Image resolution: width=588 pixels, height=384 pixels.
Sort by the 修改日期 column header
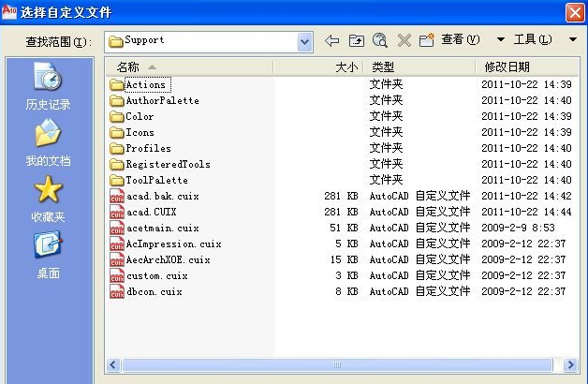pos(526,67)
